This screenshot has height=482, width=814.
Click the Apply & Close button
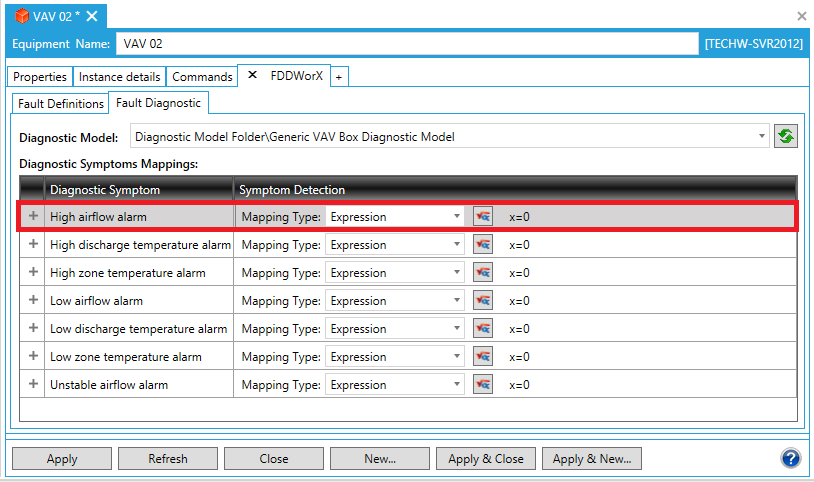tap(486, 459)
